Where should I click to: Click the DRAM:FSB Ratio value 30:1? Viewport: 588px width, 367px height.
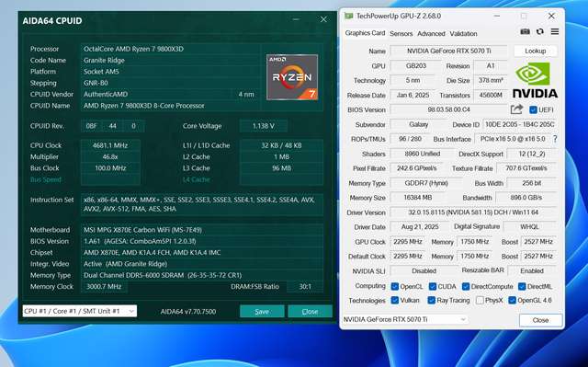tap(305, 286)
